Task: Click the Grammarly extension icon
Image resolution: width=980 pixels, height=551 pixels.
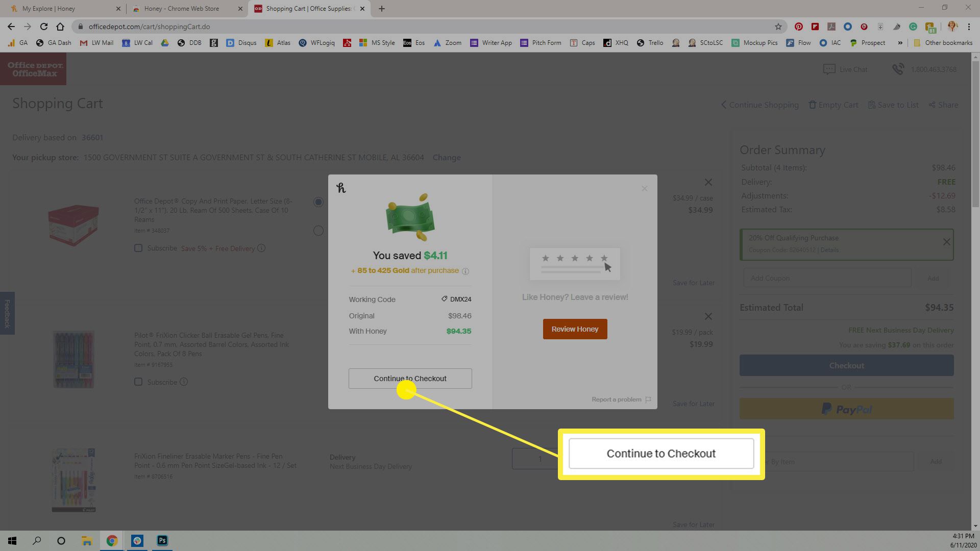Action: tap(913, 27)
